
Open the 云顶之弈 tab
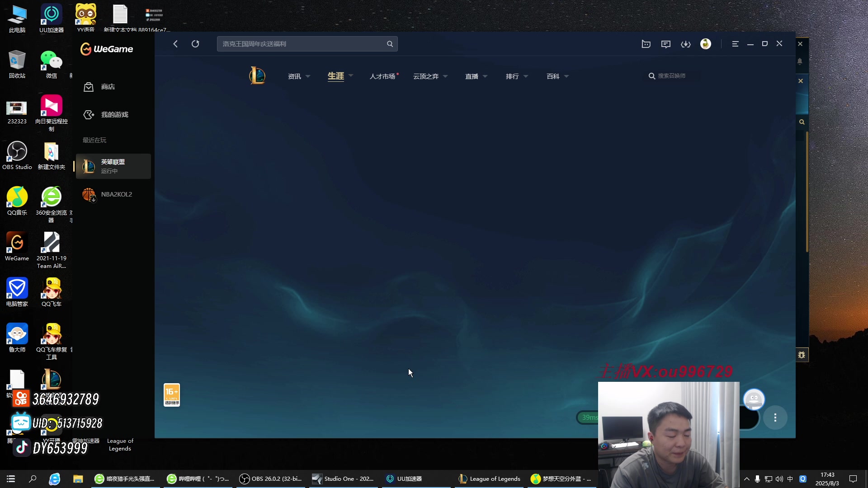pos(426,76)
